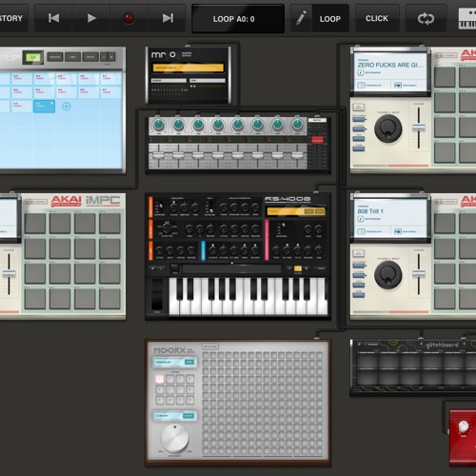The height and width of the screenshot is (476, 476).
Task: Click new sample icon in 808 Trill 1 screen
Action: 398,231
